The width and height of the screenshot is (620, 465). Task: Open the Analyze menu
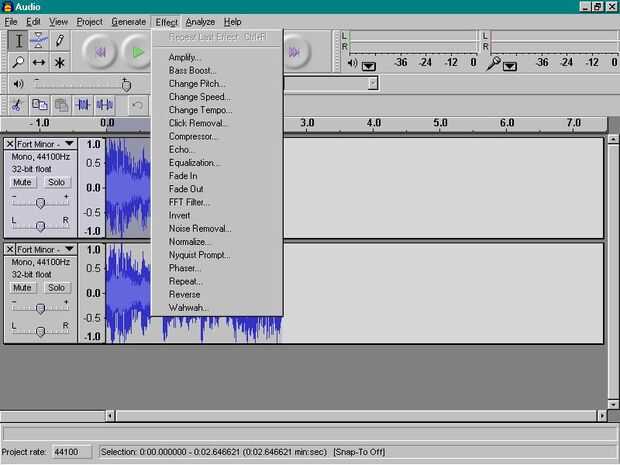(200, 22)
